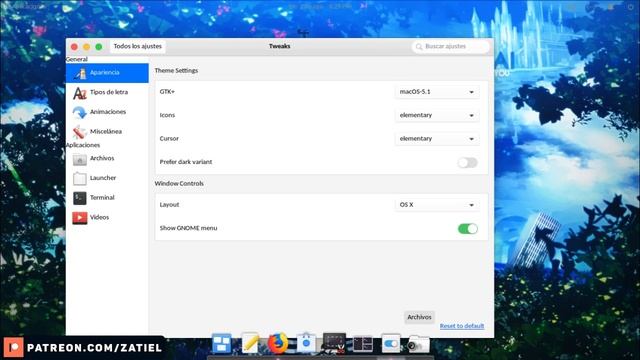Click the Aplicaciones sidebar heading
This screenshot has width=640, height=360.
tap(83, 145)
